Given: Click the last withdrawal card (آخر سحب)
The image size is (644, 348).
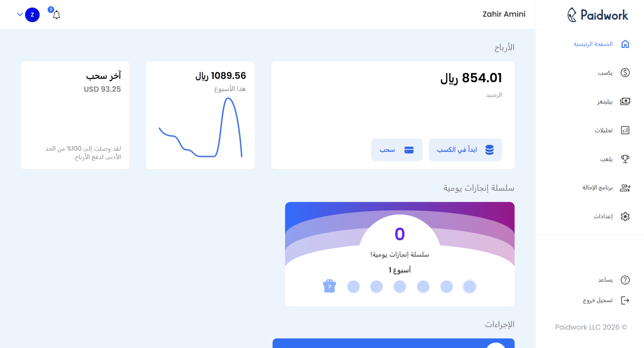Looking at the screenshot, I should tap(75, 115).
